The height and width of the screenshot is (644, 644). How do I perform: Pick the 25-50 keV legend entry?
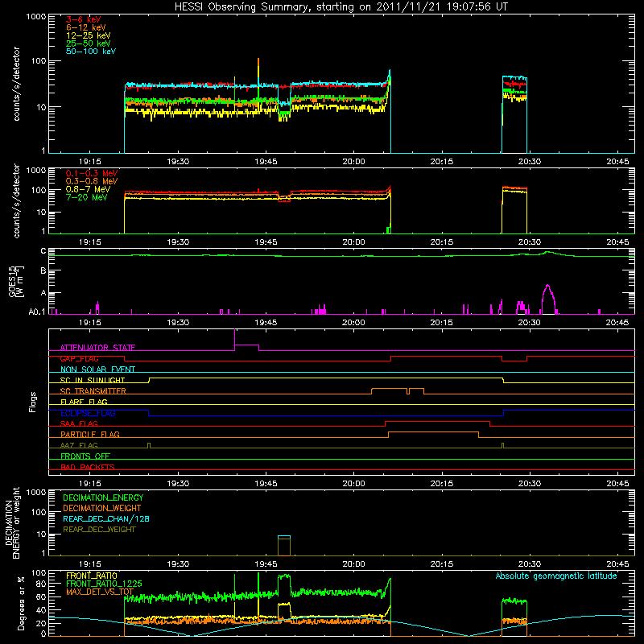pos(88,43)
